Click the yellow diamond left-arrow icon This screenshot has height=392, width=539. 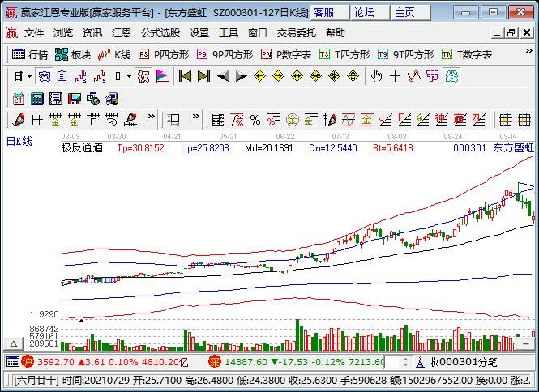tap(259, 76)
